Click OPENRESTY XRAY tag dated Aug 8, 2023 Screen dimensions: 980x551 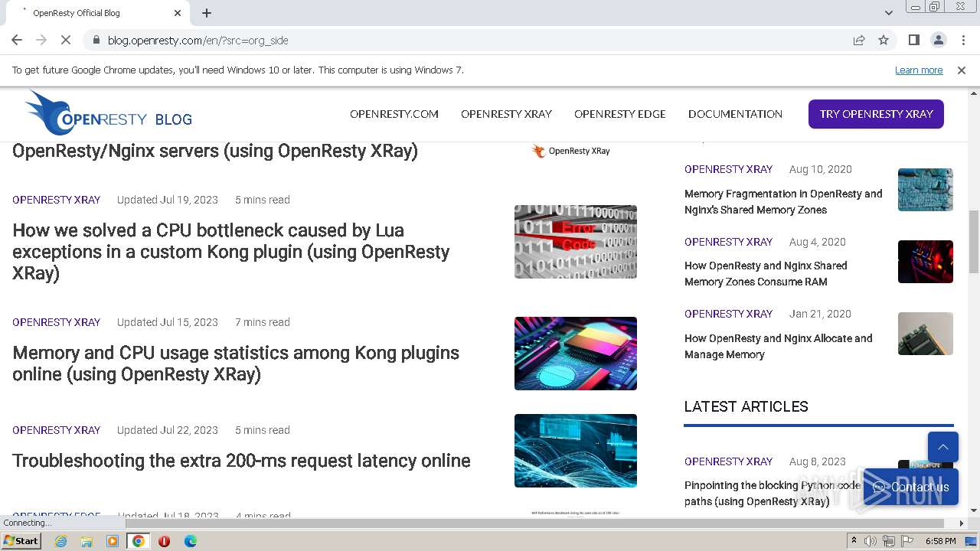pos(729,461)
